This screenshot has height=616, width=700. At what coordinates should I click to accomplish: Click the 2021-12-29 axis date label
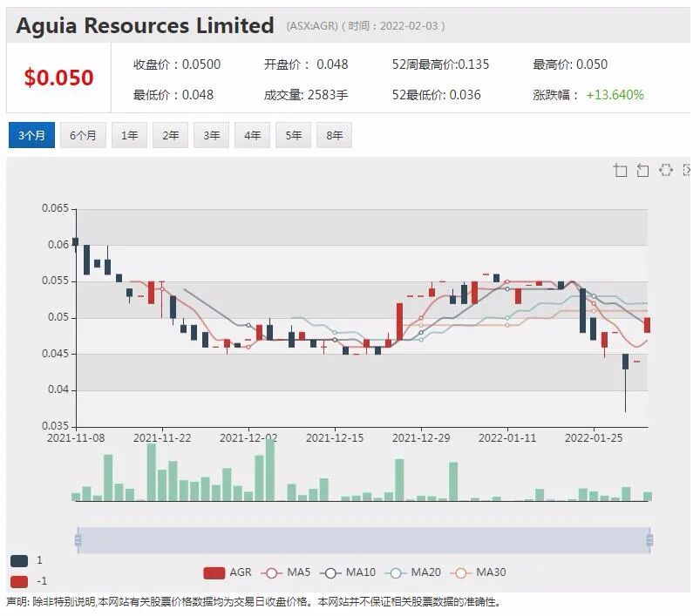tap(421, 438)
